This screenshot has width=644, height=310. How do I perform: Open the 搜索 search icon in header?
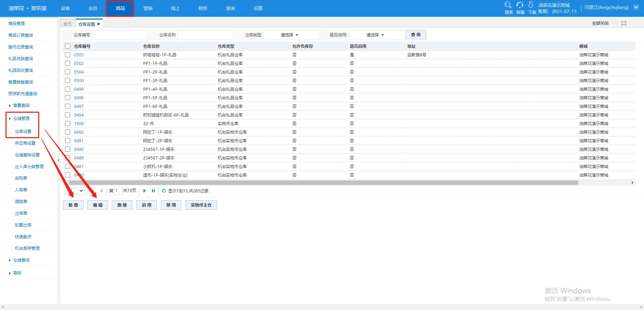[x=508, y=5]
